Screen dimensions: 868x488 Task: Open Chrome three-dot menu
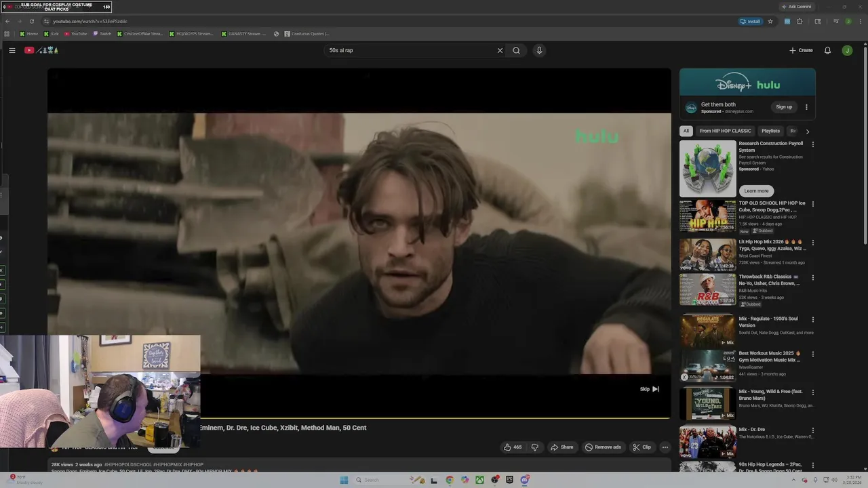point(859,21)
